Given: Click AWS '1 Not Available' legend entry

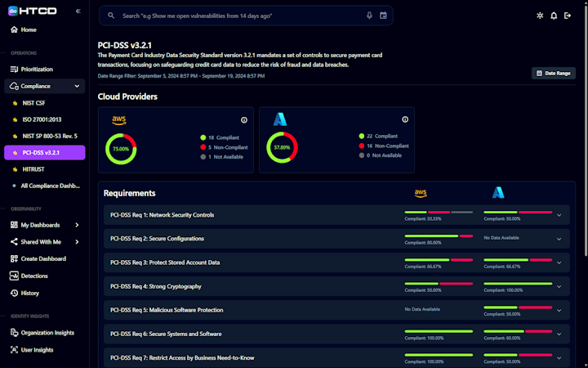Looking at the screenshot, I should (x=222, y=157).
